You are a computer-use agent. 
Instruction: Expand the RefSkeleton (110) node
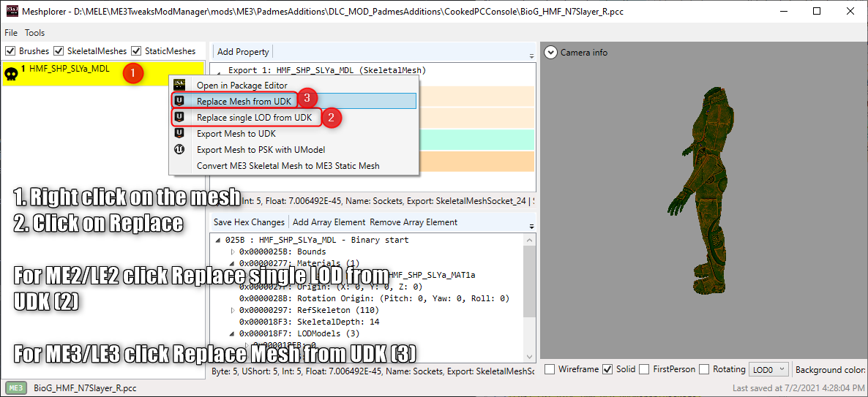pyautogui.click(x=233, y=310)
